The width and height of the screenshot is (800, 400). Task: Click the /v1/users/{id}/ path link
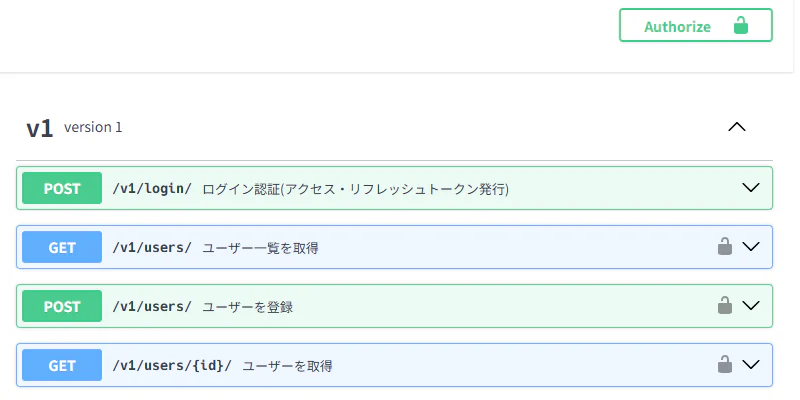172,365
